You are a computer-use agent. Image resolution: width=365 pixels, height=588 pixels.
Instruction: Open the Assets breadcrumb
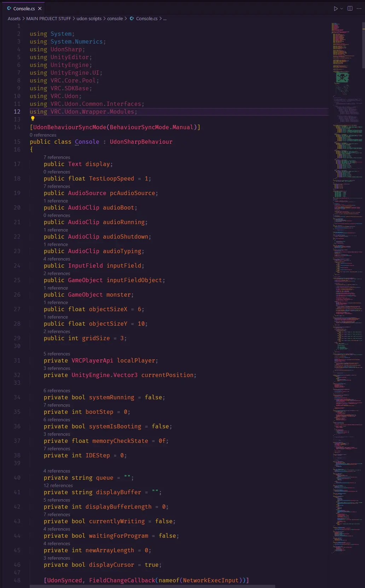point(14,18)
